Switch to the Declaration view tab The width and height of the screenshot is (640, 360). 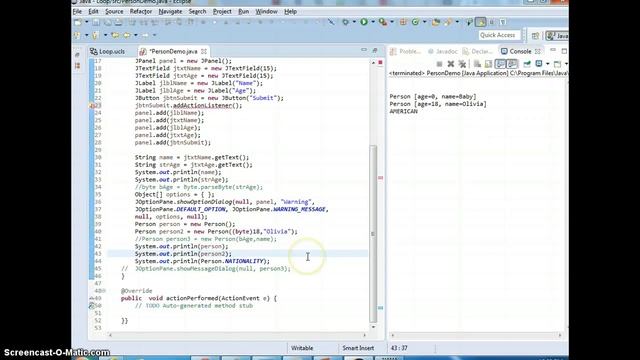[478, 51]
